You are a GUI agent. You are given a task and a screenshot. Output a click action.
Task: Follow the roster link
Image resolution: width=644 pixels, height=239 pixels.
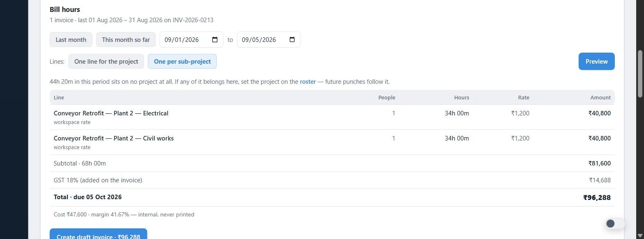pyautogui.click(x=308, y=82)
